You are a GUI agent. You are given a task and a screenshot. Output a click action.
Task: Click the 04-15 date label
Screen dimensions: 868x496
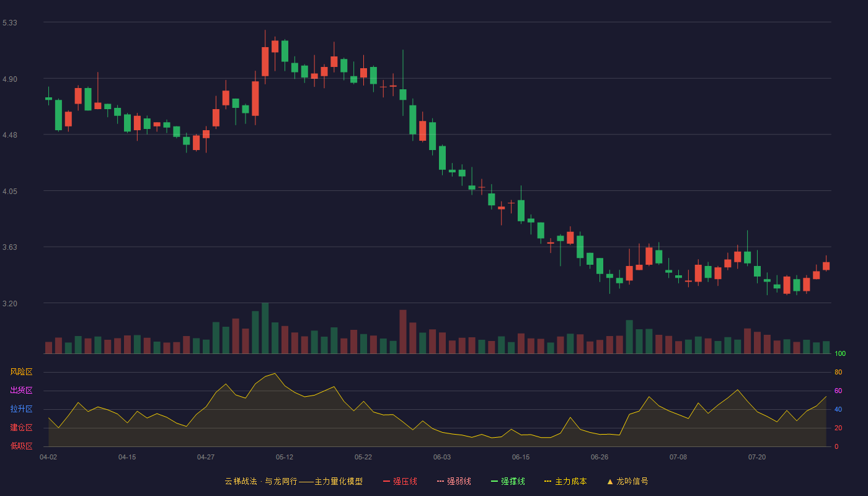coord(127,457)
